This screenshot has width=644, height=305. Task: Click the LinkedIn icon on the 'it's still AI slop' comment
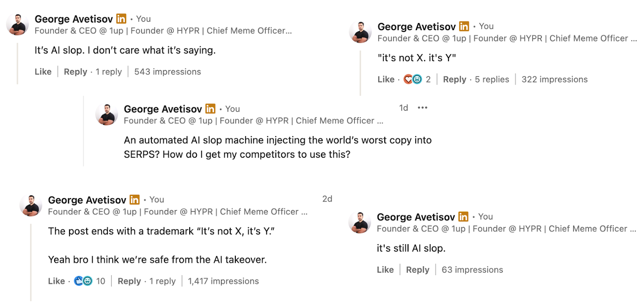(464, 217)
